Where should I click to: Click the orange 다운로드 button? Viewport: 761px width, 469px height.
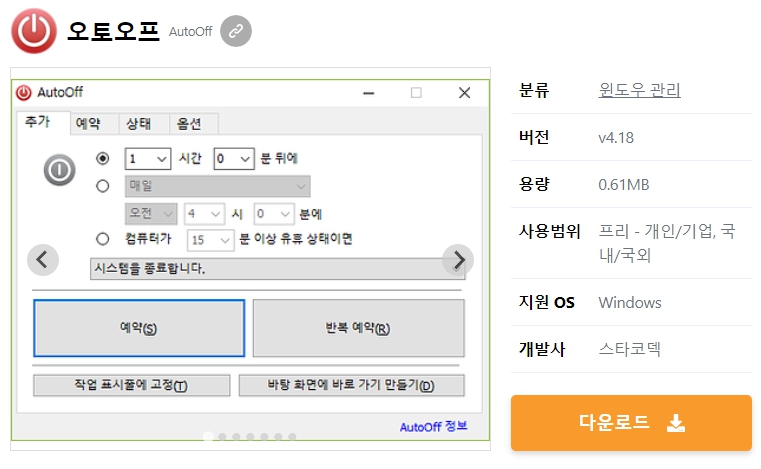pos(631,422)
